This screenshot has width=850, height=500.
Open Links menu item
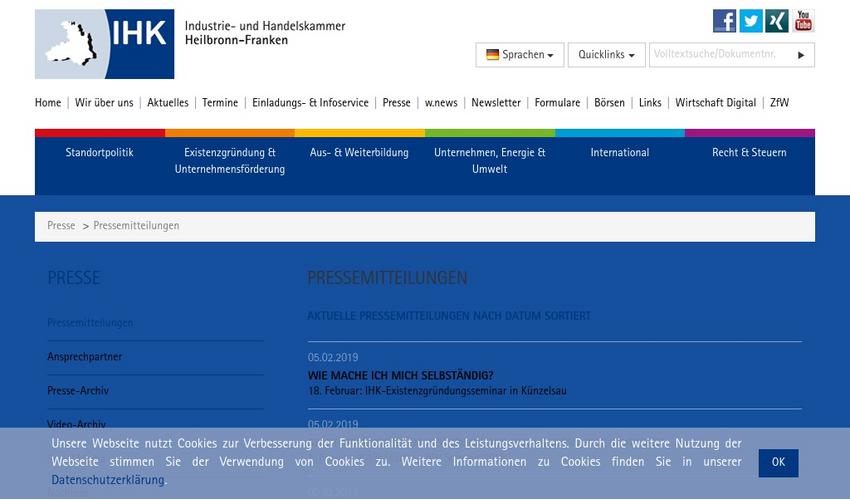pyautogui.click(x=650, y=102)
